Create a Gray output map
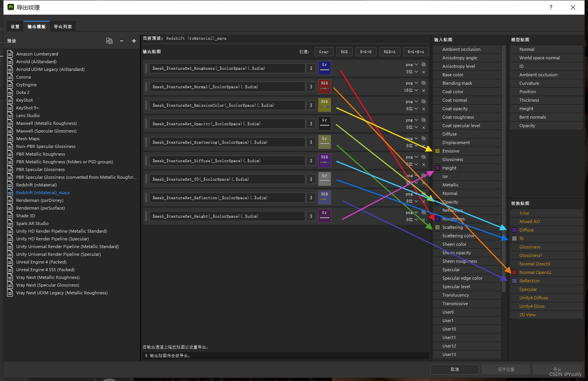The image size is (588, 381). coord(324,52)
